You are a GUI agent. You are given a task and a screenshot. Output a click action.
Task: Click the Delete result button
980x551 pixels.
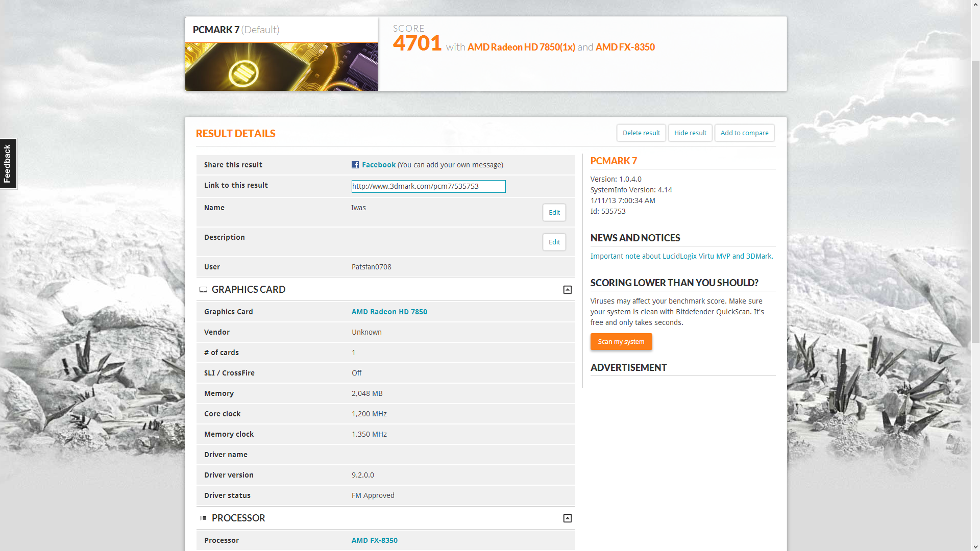(x=641, y=133)
